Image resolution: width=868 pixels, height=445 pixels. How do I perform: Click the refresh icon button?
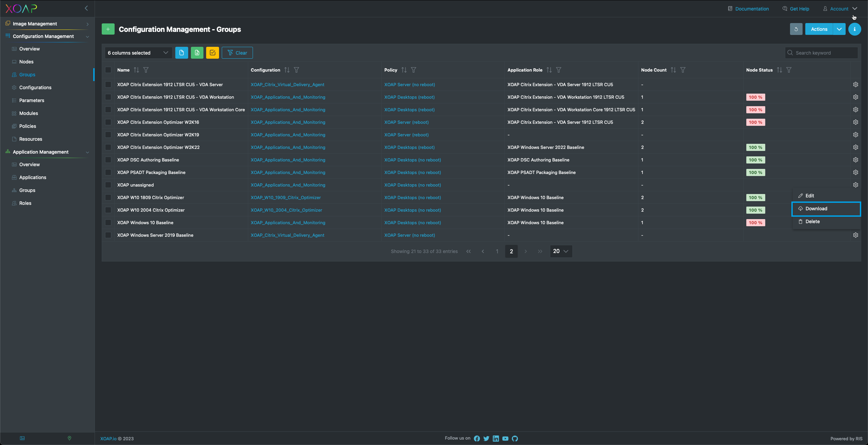click(x=796, y=29)
